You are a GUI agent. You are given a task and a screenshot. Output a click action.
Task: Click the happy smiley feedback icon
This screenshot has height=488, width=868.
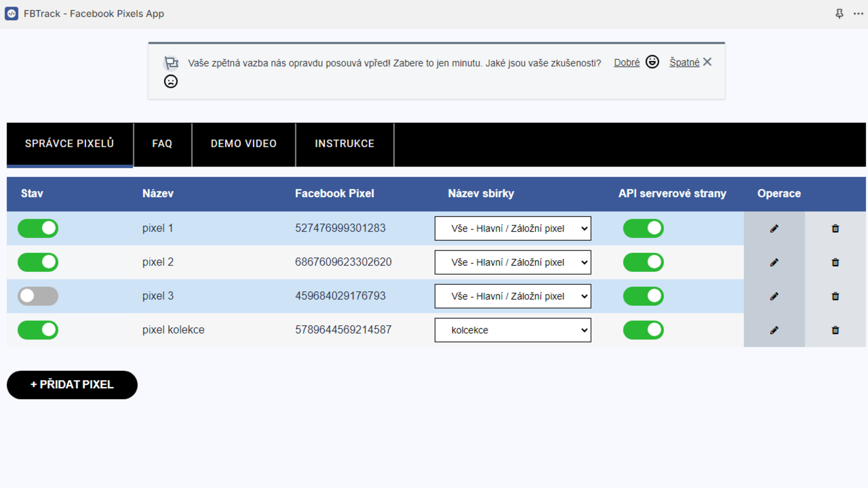[x=652, y=62]
